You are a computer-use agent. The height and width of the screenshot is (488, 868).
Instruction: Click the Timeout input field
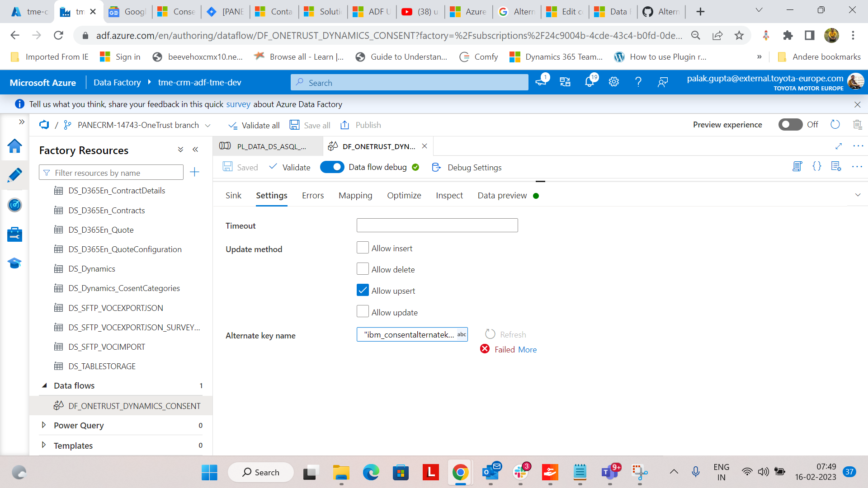point(437,225)
